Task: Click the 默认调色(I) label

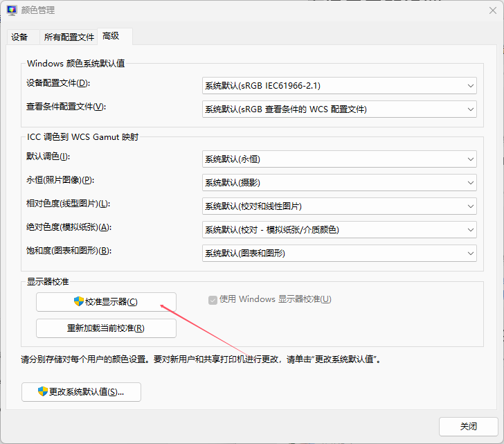Action: point(48,157)
